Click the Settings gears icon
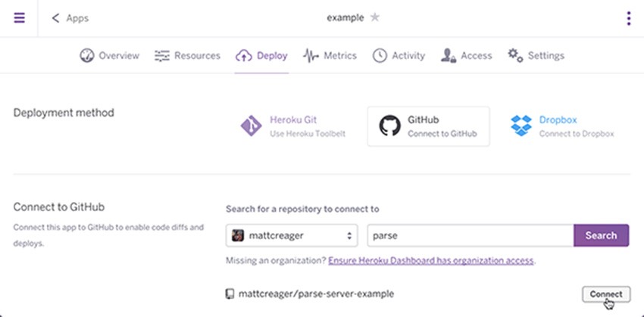This screenshot has width=644, height=317. [x=515, y=55]
